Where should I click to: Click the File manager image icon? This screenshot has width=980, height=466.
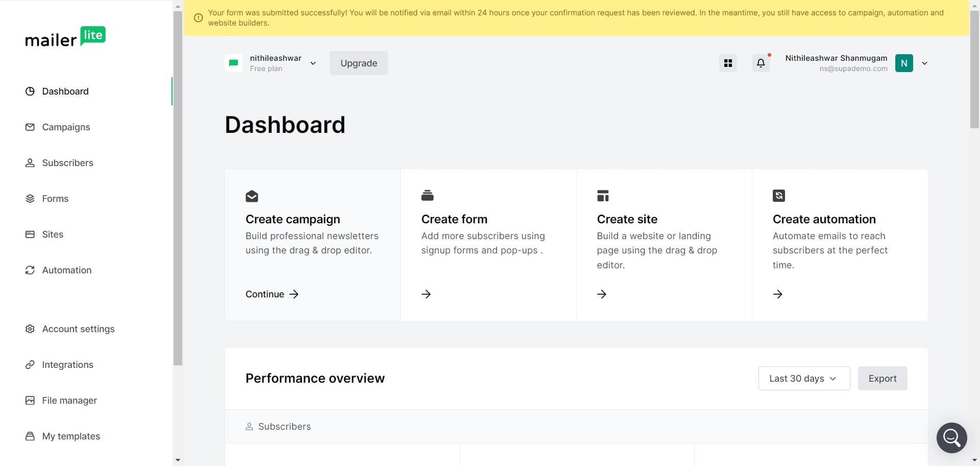[30, 400]
